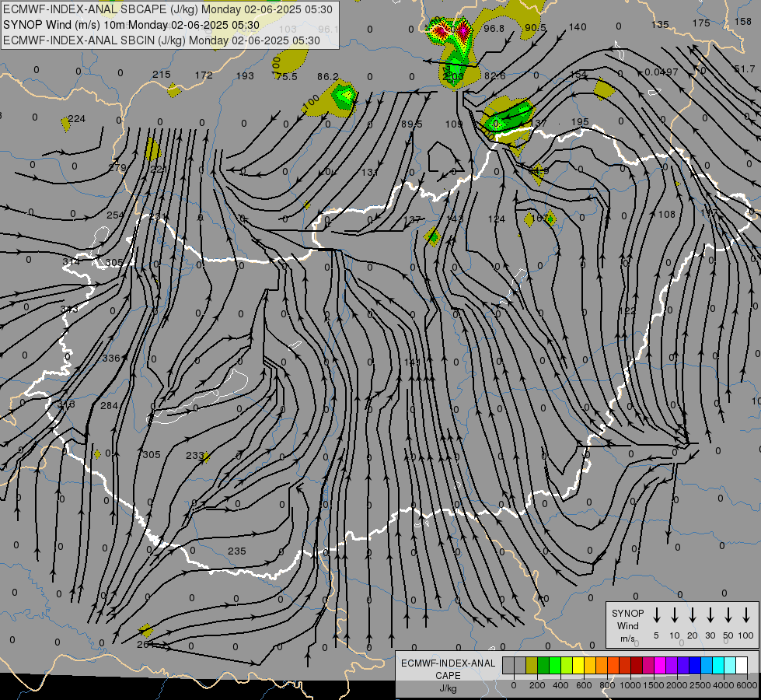Image resolution: width=761 pixels, height=700 pixels.
Task: Pick the white CAPE legend swatch
Action: point(741,666)
